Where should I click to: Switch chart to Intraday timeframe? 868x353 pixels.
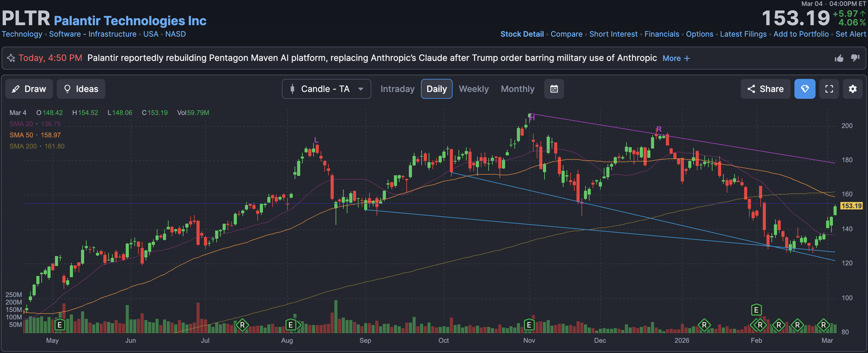tap(397, 89)
